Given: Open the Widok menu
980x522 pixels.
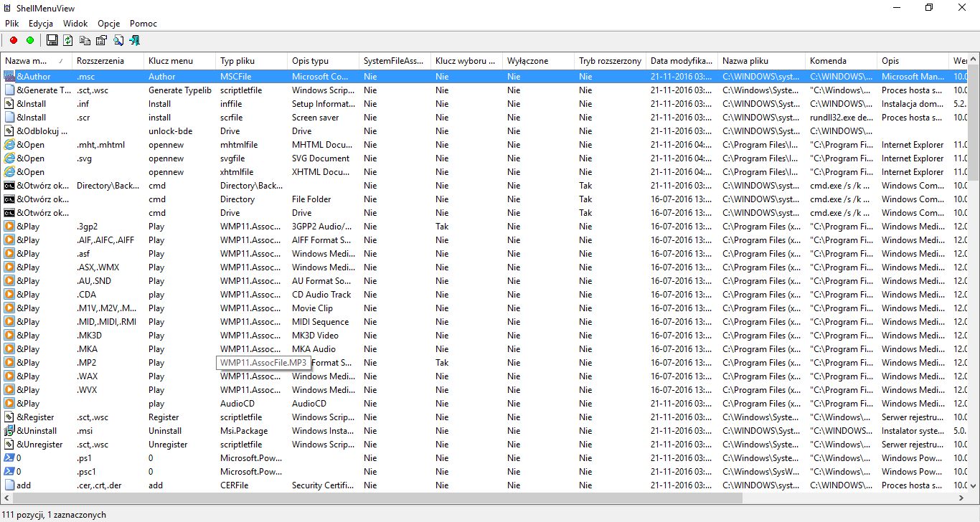Looking at the screenshot, I should click(75, 23).
